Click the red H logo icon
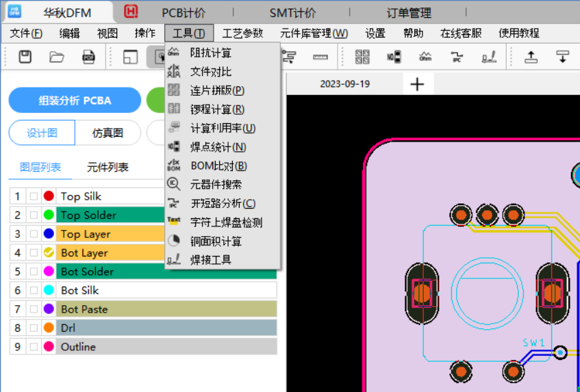Image resolution: width=580 pixels, height=392 pixels. coord(131,12)
